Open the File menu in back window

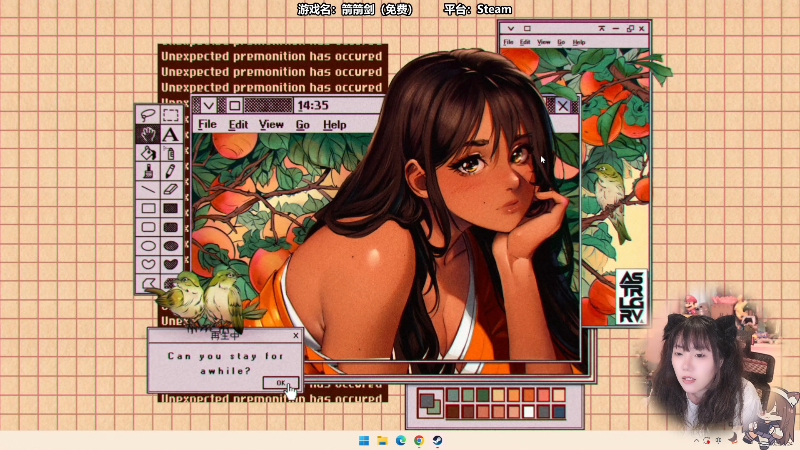[508, 42]
